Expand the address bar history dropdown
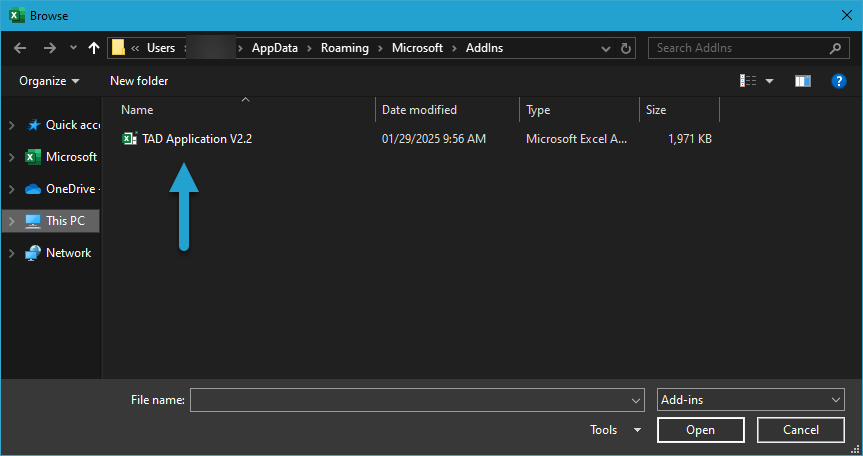The image size is (863, 456). click(x=606, y=48)
